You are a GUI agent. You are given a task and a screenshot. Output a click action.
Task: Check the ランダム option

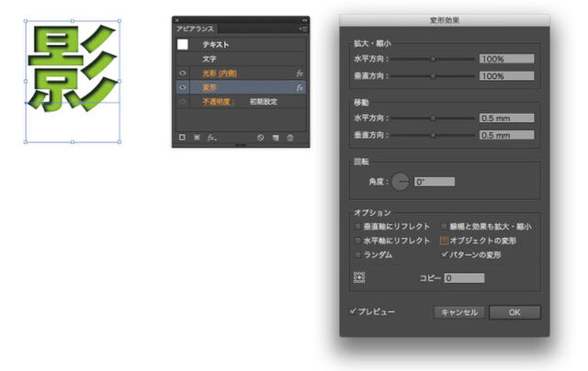(357, 254)
